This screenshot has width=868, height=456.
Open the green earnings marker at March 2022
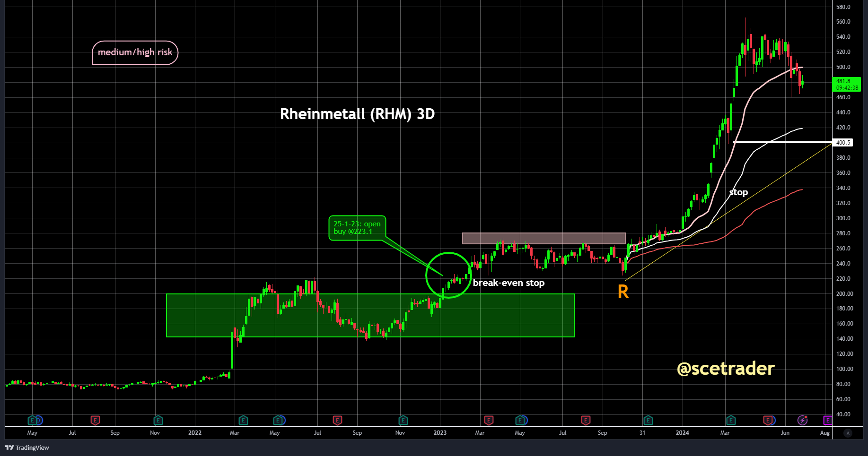[243, 420]
